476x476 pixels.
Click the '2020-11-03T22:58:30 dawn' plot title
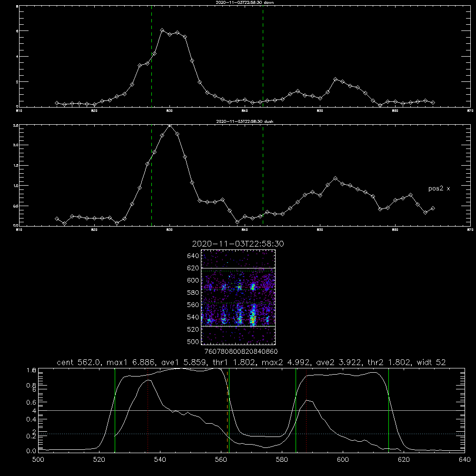[245, 2]
